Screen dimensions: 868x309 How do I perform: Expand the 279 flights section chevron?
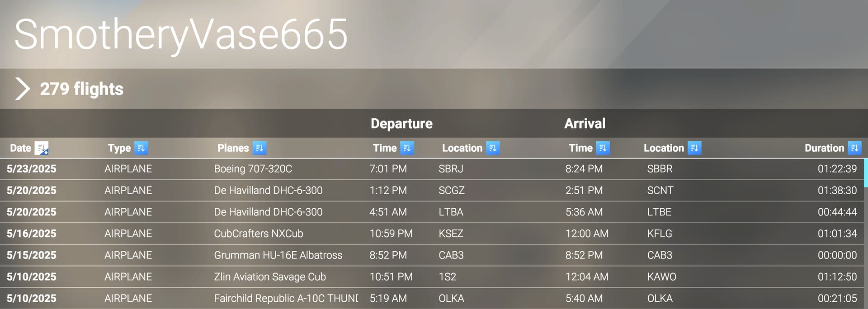pos(22,89)
